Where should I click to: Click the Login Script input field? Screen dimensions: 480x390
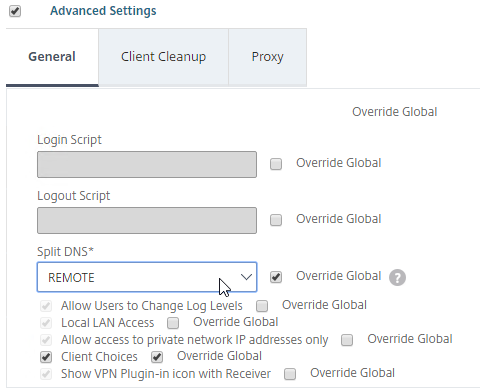click(147, 164)
